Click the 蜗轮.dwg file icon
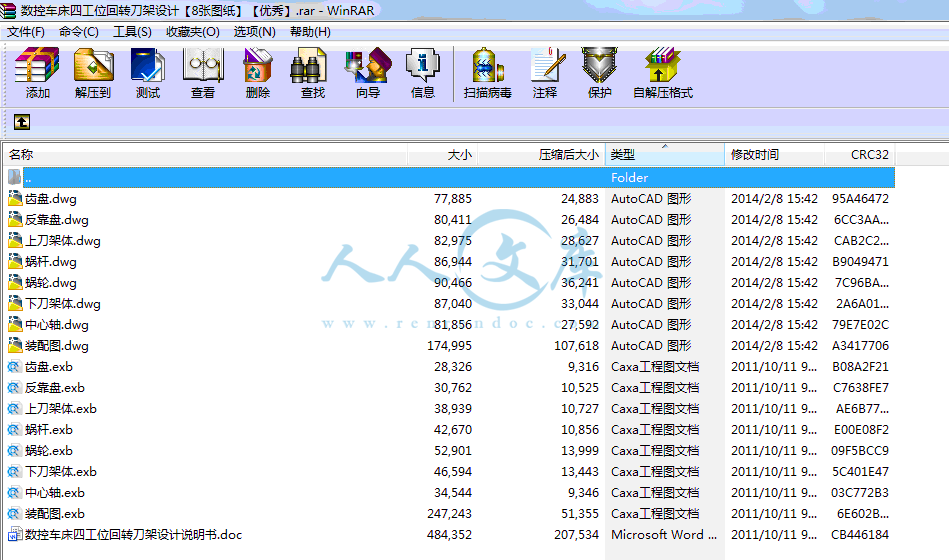The width and height of the screenshot is (949, 560). (x=15, y=282)
